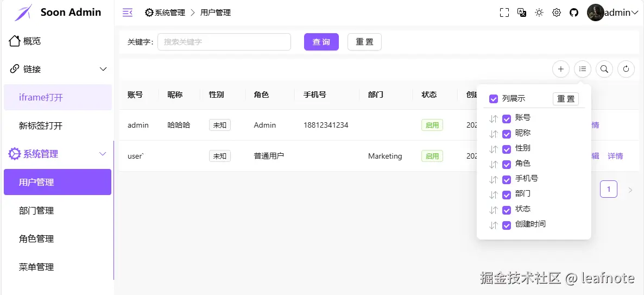Image resolution: width=644 pixels, height=295 pixels.
Task: Open the GitHub icon link
Action: pos(574,12)
